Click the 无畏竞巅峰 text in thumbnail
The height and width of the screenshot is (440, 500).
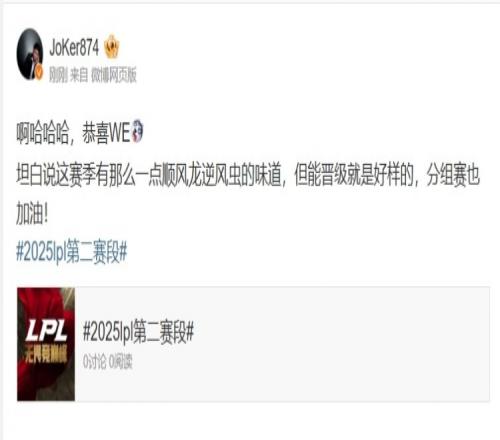coord(46,354)
